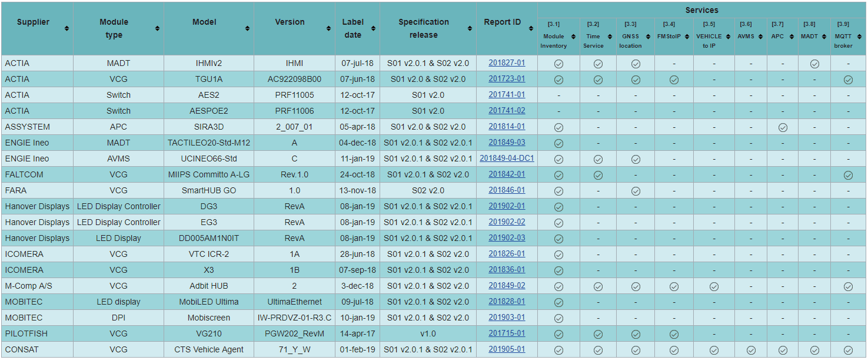Select FALTCOM supplier cell
The height and width of the screenshot is (360, 868).
click(37, 174)
